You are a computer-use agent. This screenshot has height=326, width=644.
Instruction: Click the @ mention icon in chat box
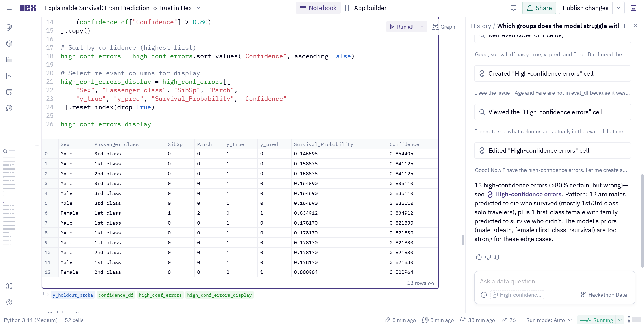pos(484,295)
